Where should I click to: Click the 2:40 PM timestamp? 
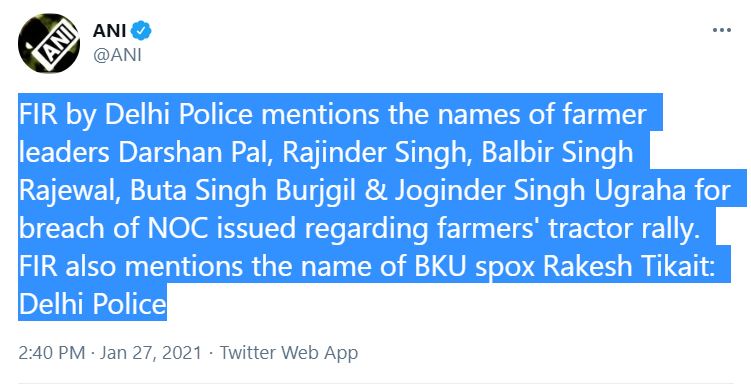[52, 353]
